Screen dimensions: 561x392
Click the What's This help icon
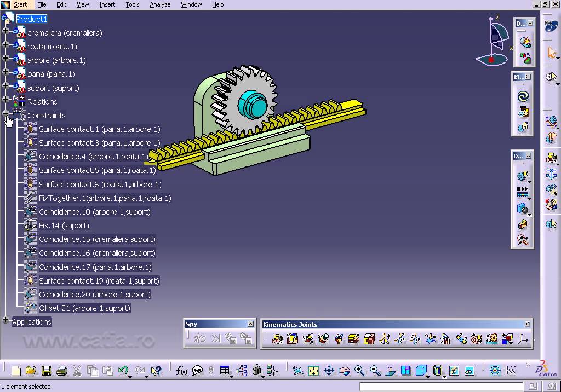pyautogui.click(x=156, y=371)
